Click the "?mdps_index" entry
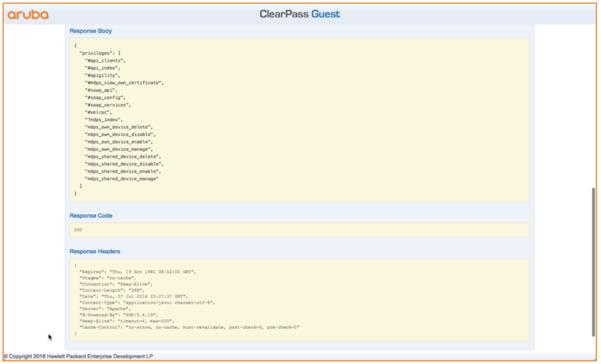Image resolution: width=601 pixels, height=364 pixels. (x=104, y=120)
